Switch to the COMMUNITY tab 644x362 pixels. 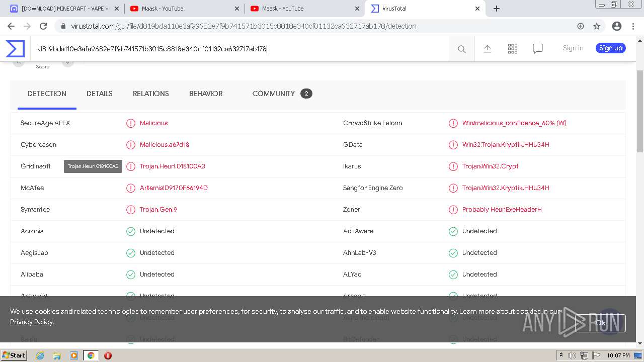pyautogui.click(x=282, y=94)
